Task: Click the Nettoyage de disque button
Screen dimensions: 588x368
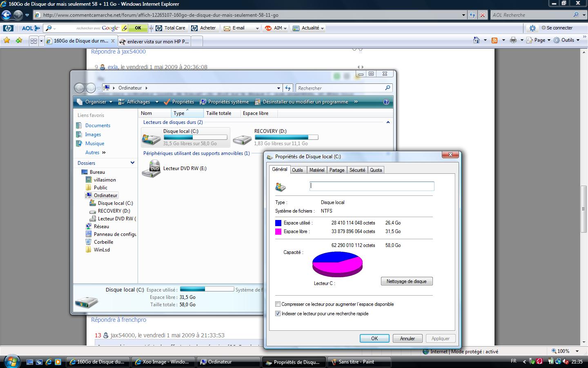Action: pos(406,281)
